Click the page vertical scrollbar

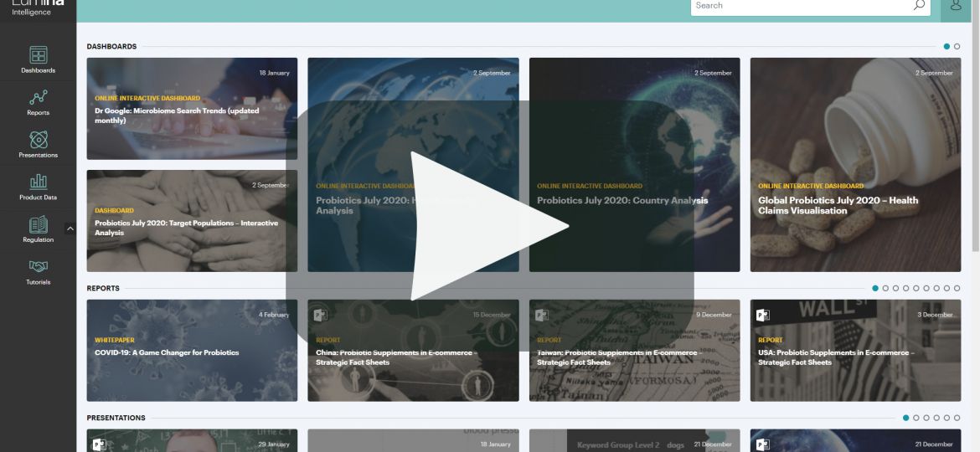pos(976,125)
